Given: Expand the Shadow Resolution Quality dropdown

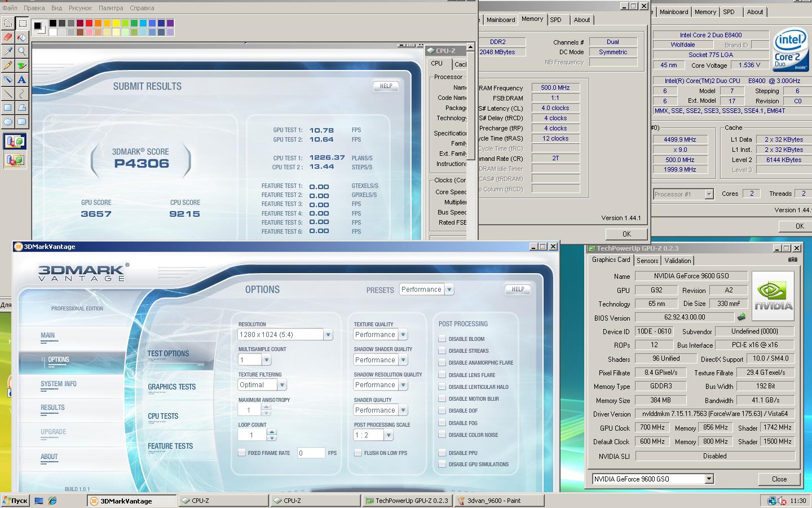Looking at the screenshot, I should [403, 385].
